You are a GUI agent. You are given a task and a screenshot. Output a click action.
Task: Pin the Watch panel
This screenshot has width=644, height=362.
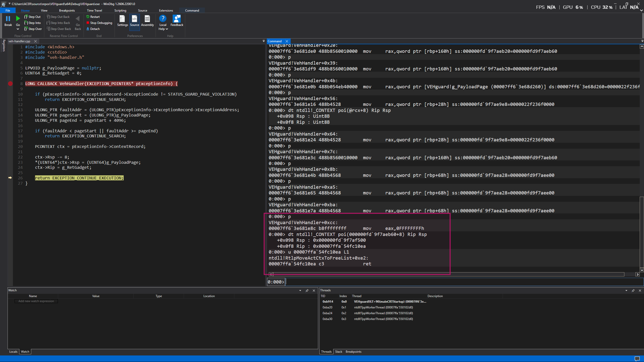click(307, 291)
